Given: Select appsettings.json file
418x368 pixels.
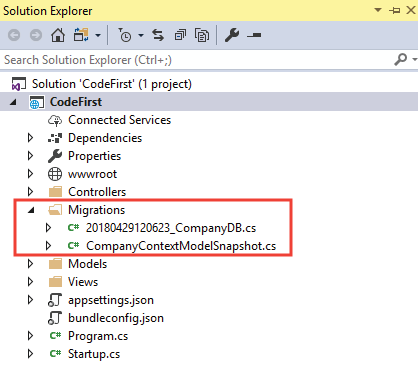Looking at the screenshot, I should (111, 300).
